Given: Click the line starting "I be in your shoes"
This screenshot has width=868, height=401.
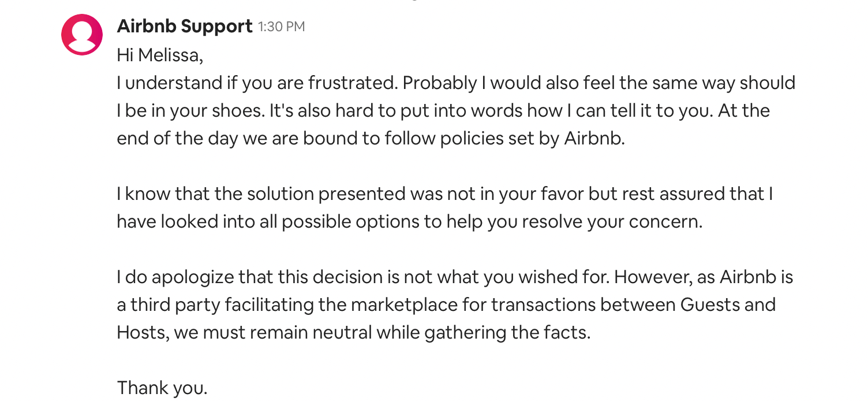Looking at the screenshot, I should click(443, 111).
